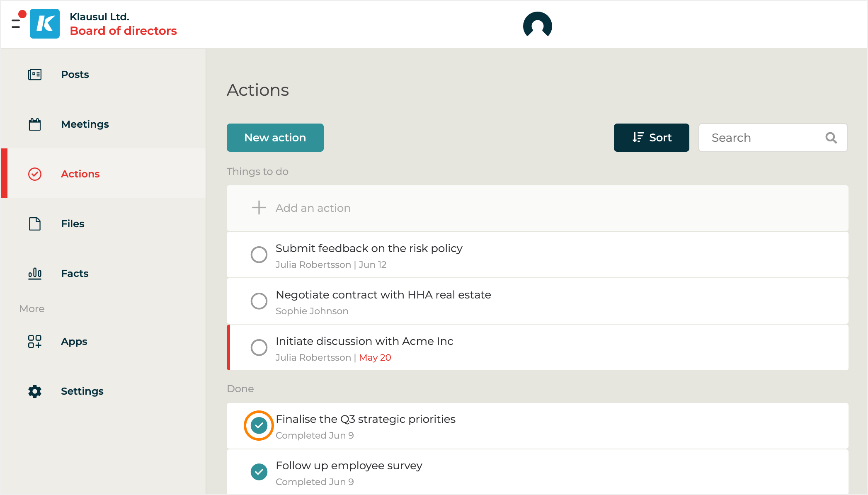Click the Settings gear icon
The image size is (868, 495).
click(x=35, y=391)
